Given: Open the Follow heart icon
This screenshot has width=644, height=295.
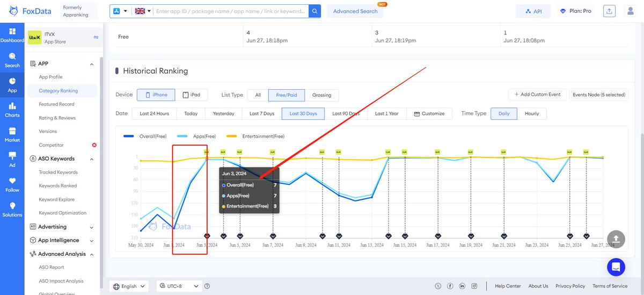Looking at the screenshot, I should point(12,184).
